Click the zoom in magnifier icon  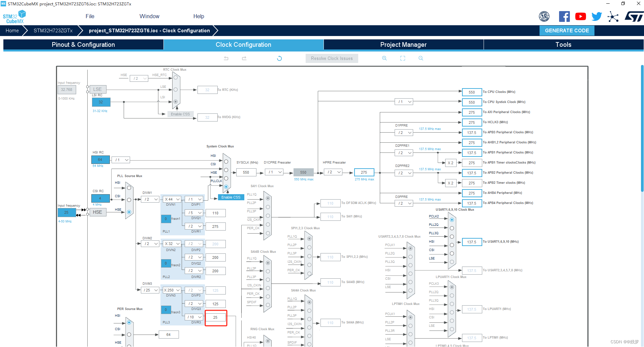point(385,58)
